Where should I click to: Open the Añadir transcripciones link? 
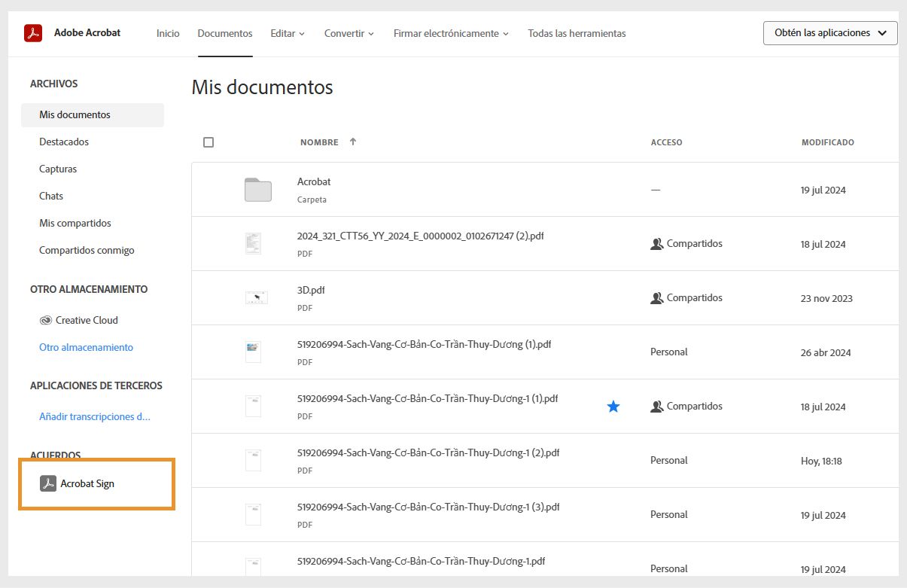pyautogui.click(x=94, y=416)
